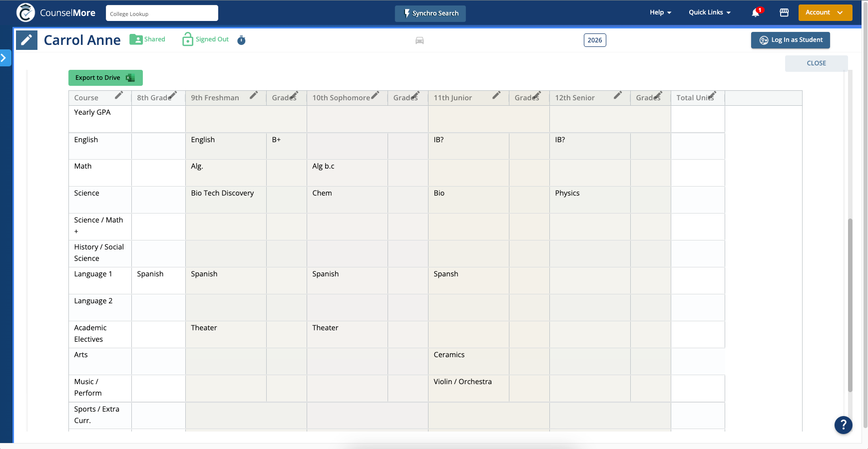Click the IB? cell in 12th Senior
This screenshot has height=449, width=868.
coord(590,146)
